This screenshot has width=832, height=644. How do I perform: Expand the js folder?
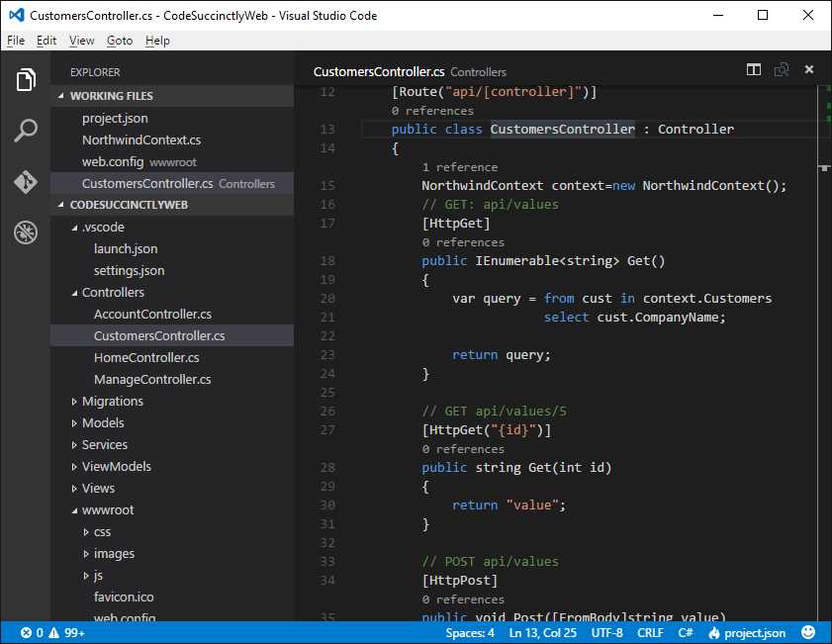coord(86,576)
